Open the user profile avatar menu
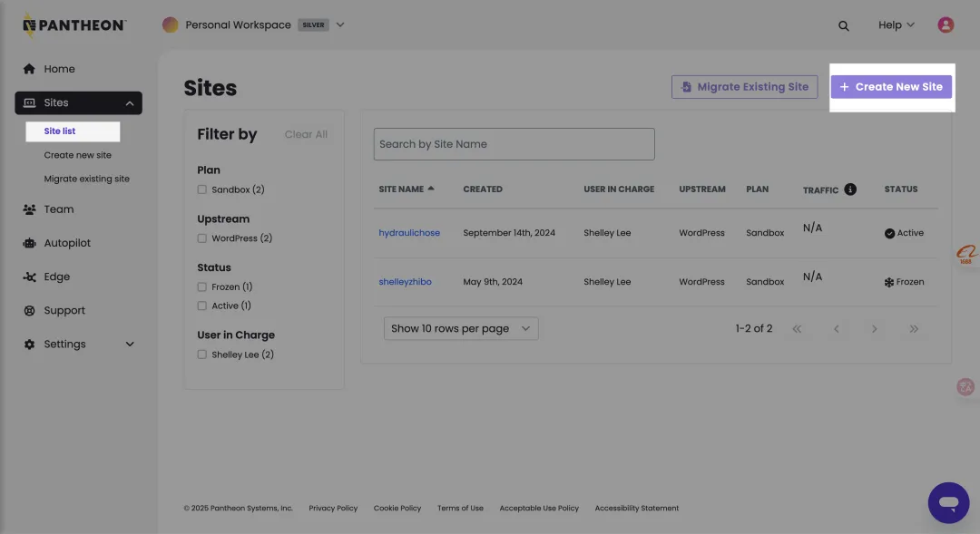This screenshot has width=980, height=534. pyautogui.click(x=946, y=25)
